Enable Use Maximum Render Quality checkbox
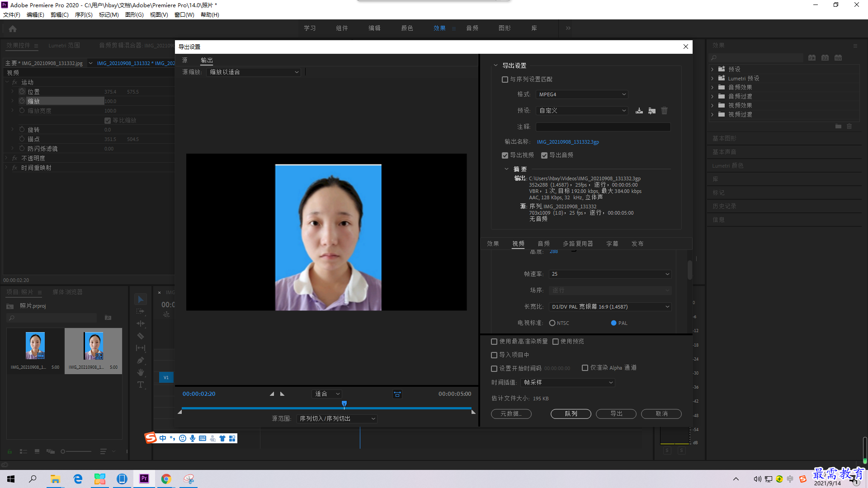 (x=494, y=342)
